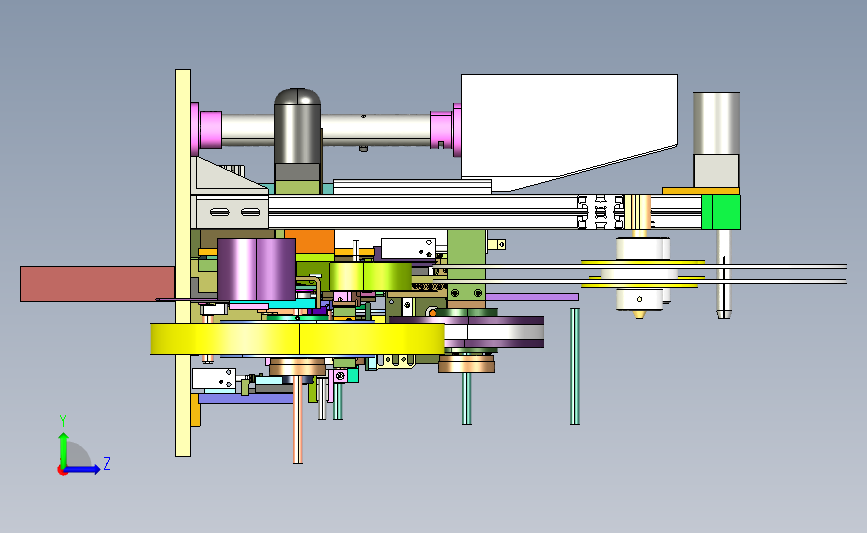Select the white spool under the rail

click(641, 275)
